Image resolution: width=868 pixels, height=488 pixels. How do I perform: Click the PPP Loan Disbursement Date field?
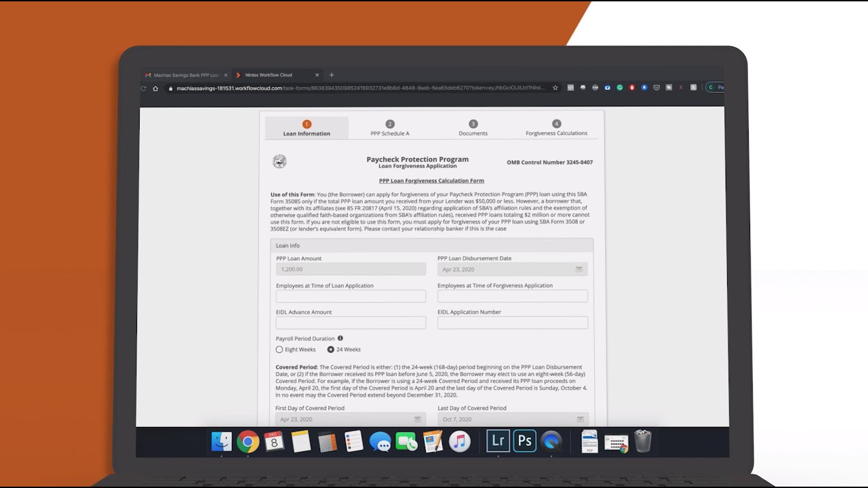[513, 270]
